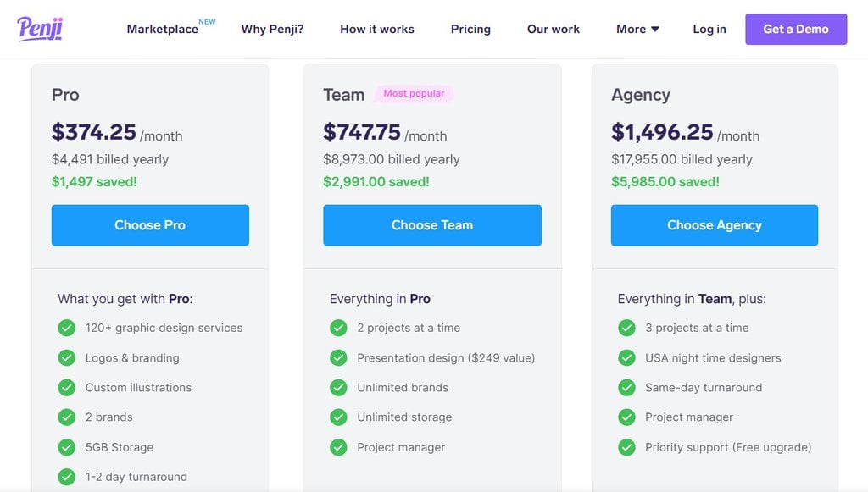
Task: Select the Choose Team button
Action: 432,225
